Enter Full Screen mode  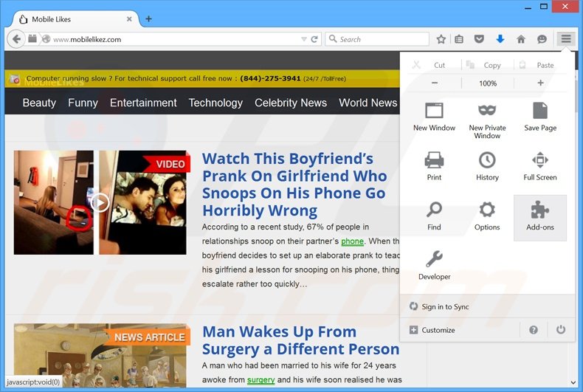click(540, 166)
